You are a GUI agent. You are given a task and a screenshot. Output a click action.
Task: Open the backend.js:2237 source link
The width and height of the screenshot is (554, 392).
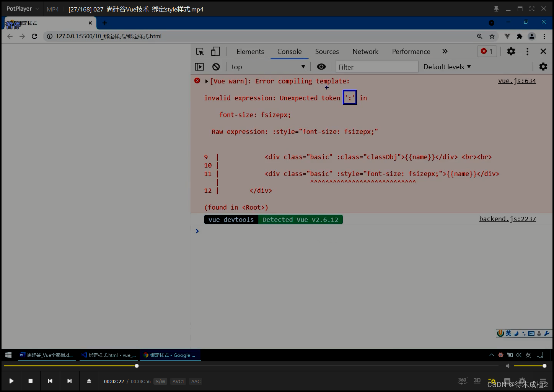point(507,219)
